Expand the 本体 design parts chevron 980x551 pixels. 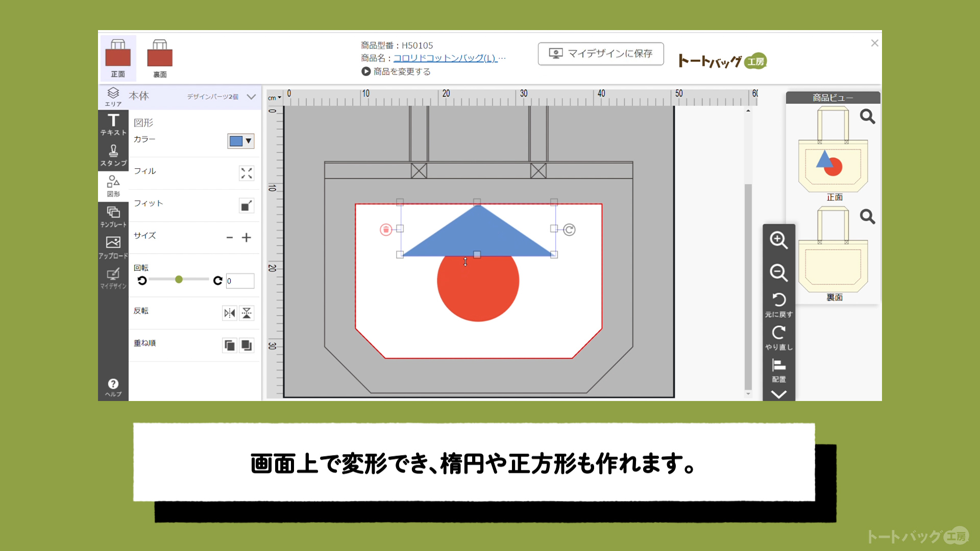pos(251,96)
